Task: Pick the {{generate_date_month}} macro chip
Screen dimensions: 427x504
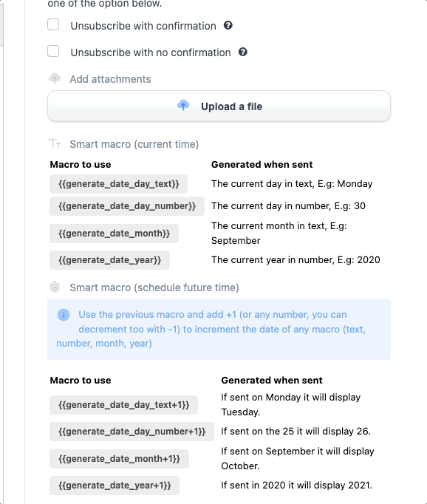Action: pyautogui.click(x=114, y=234)
